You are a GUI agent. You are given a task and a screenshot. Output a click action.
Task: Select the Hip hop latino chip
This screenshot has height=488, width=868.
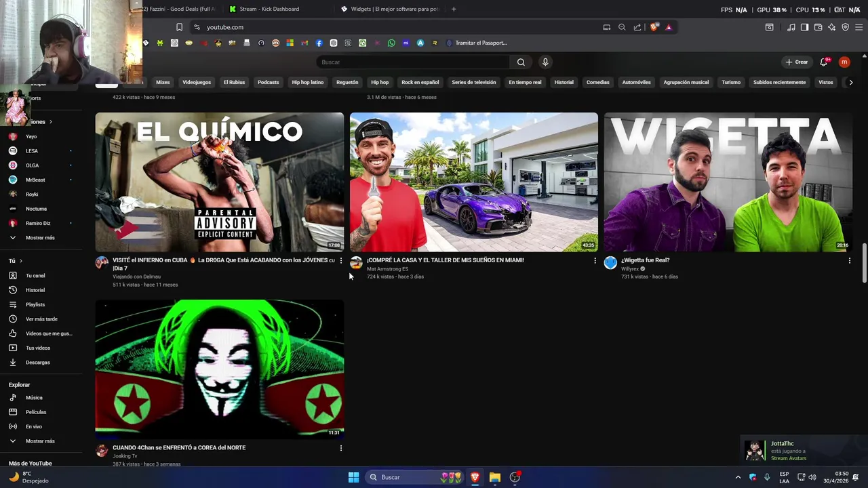click(x=308, y=82)
